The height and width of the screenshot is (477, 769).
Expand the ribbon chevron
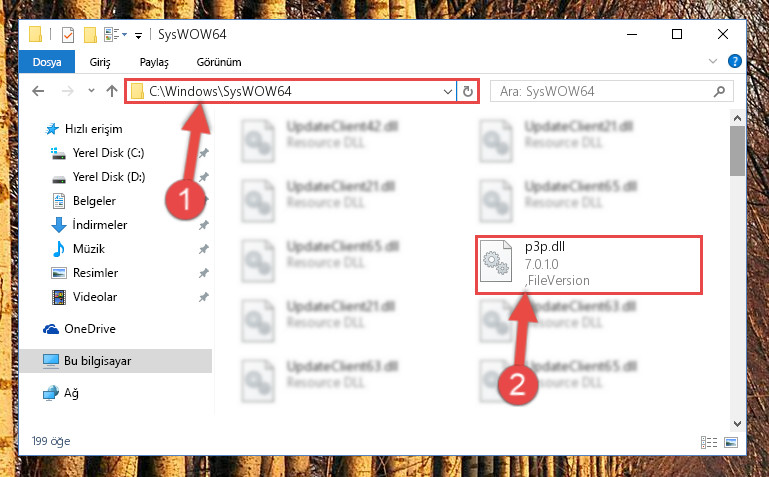(x=713, y=62)
